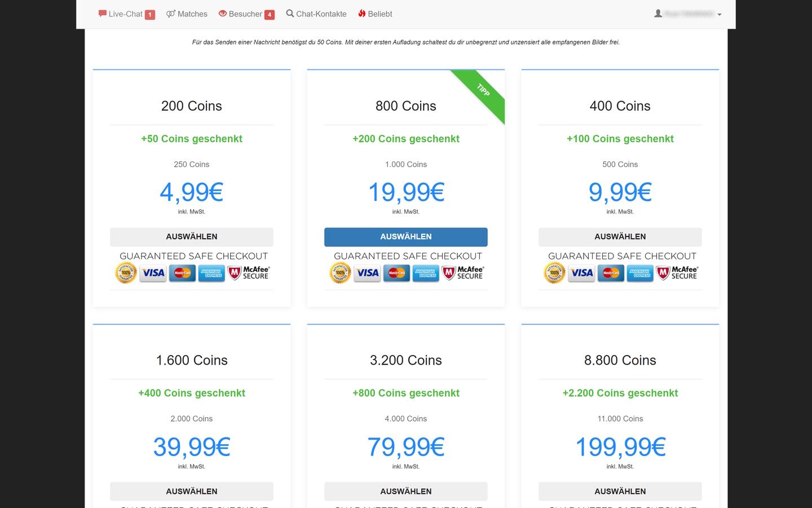Click the American Express icon under 400 Coins
This screenshot has width=812, height=508.
tap(640, 273)
